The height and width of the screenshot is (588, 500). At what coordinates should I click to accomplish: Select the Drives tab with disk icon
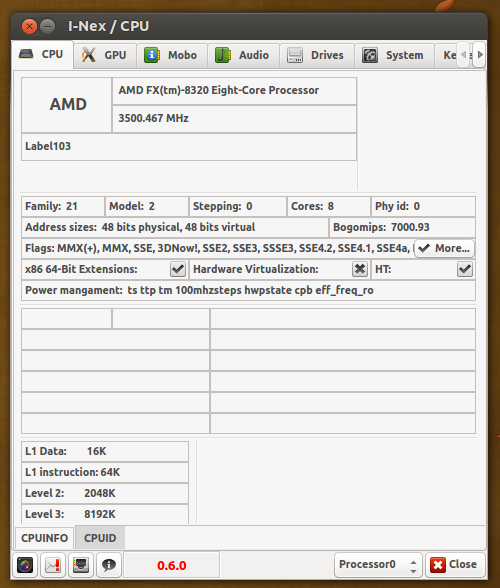[x=317, y=55]
